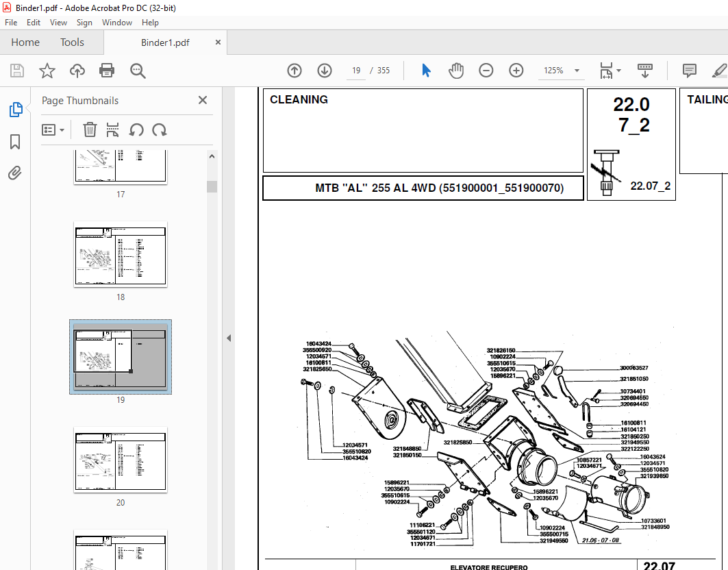Click the print pages thumbnail icon

[x=112, y=129]
